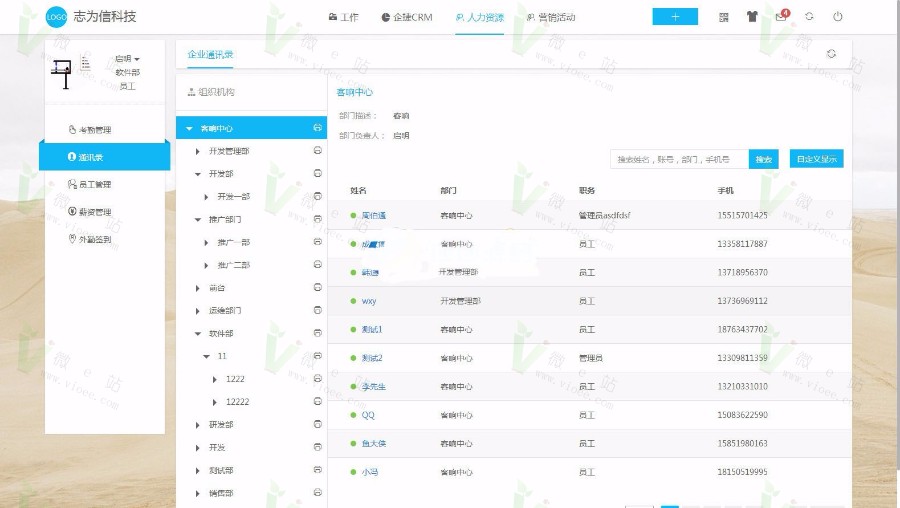
Task: Open 薪资管理 in the left sidebar
Action: (90, 212)
